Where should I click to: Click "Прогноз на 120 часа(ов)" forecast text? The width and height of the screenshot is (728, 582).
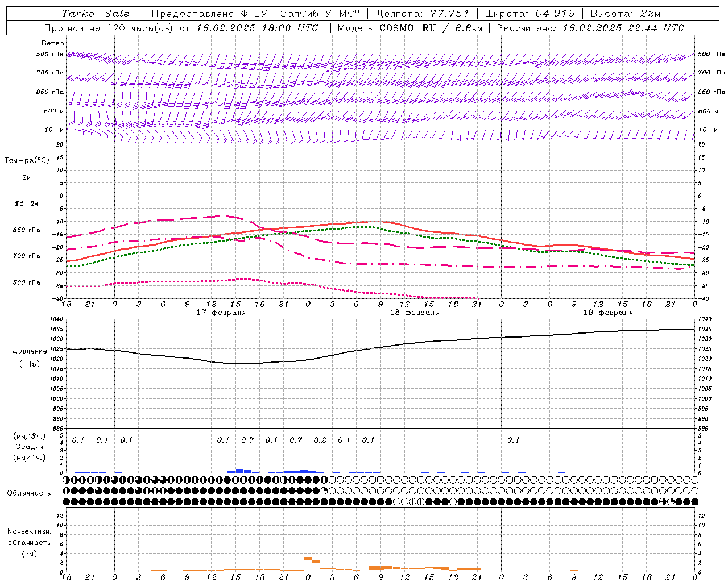tap(110, 28)
